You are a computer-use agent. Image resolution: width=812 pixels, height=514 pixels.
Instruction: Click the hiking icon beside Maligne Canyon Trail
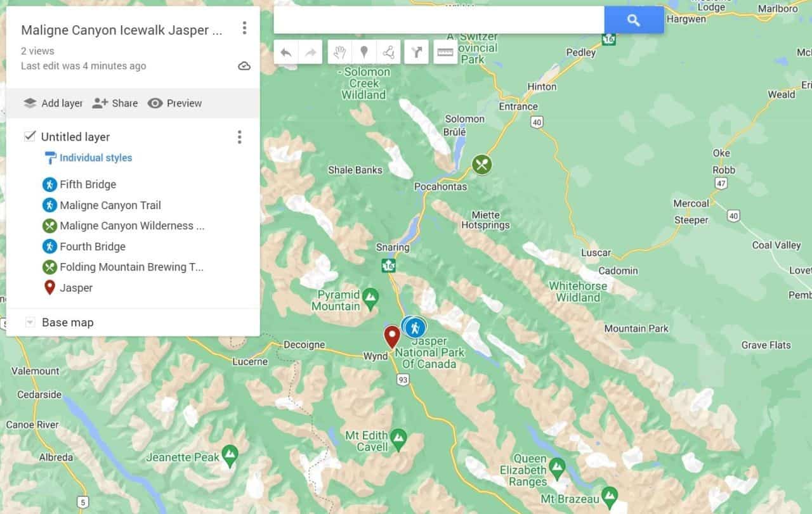[x=49, y=205]
